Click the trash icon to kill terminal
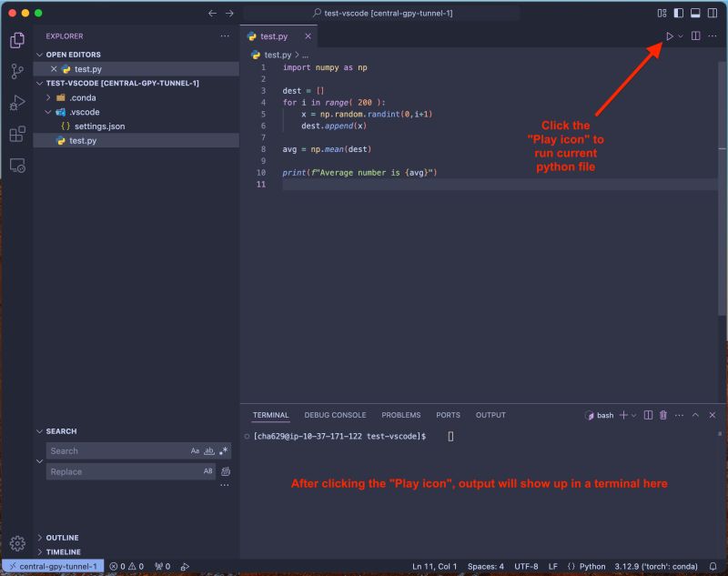Viewport: 728px width, 576px height. 662,415
